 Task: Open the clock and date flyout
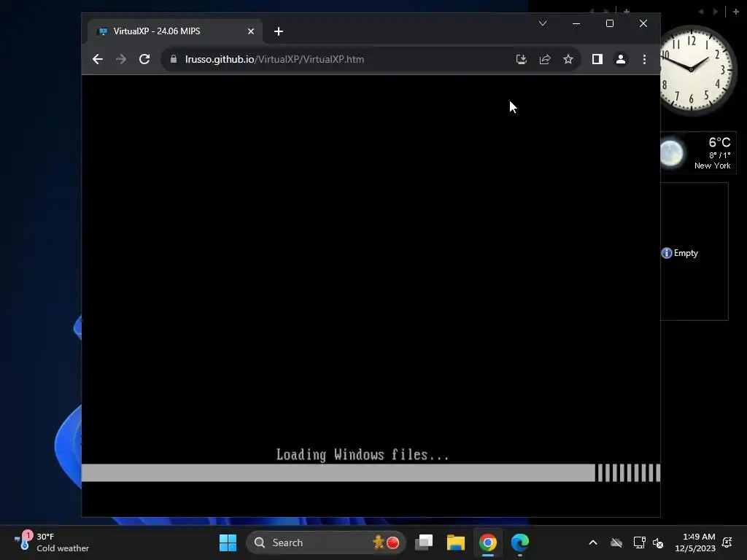pyautogui.click(x=695, y=542)
